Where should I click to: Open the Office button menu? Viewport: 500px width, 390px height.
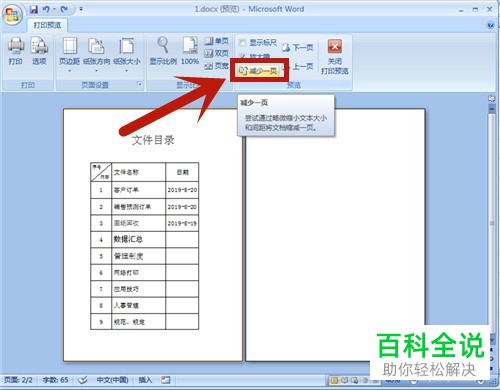[x=12, y=14]
